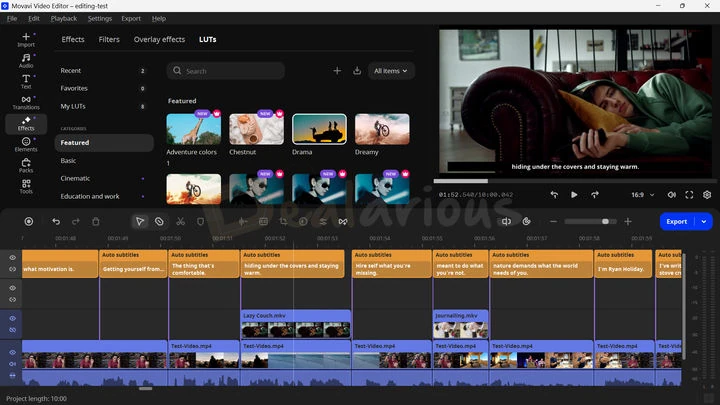720x405 pixels.
Task: Open the All items filter dropdown
Action: coord(392,71)
